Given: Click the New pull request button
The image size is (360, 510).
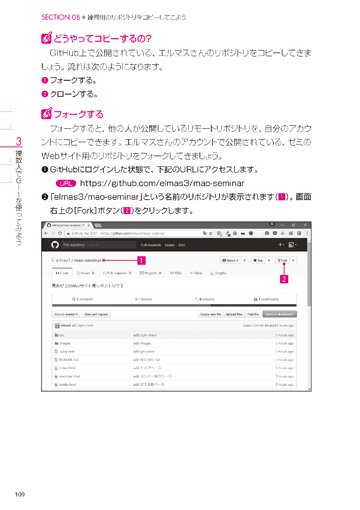Looking at the screenshot, I should point(96,314).
